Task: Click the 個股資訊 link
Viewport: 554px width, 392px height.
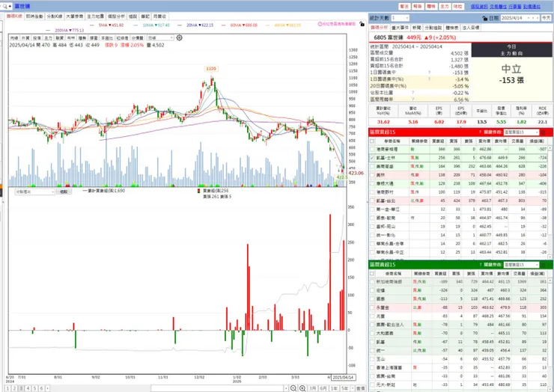Action: (479, 6)
